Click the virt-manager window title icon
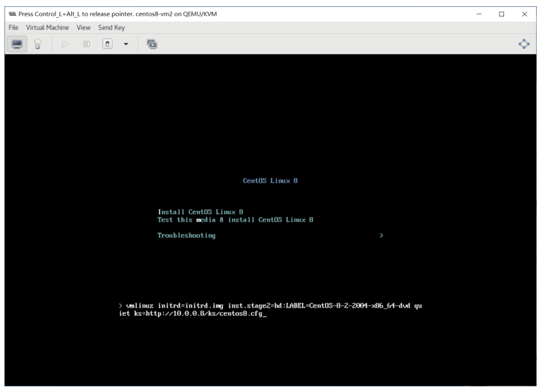The height and width of the screenshot is (392, 543). coord(13,14)
